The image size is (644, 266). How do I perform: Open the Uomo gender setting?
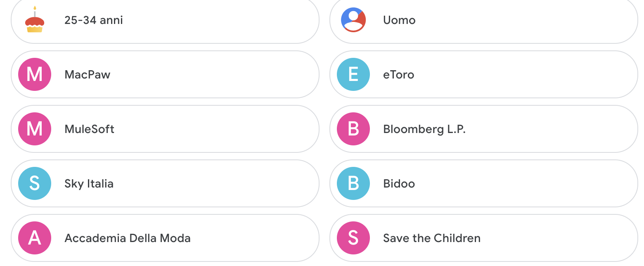pos(399,20)
